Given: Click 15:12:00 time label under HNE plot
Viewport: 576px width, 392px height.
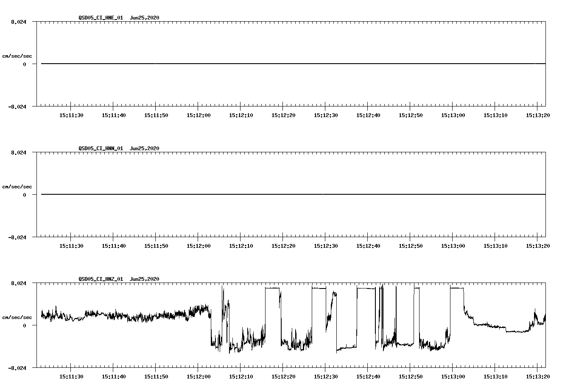Looking at the screenshot, I should 199,115.
